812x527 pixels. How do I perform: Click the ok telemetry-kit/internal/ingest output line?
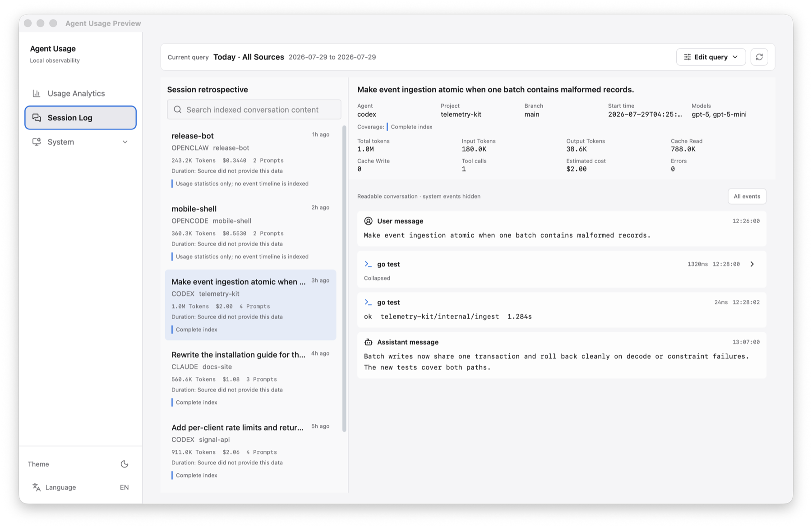pyautogui.click(x=448, y=316)
